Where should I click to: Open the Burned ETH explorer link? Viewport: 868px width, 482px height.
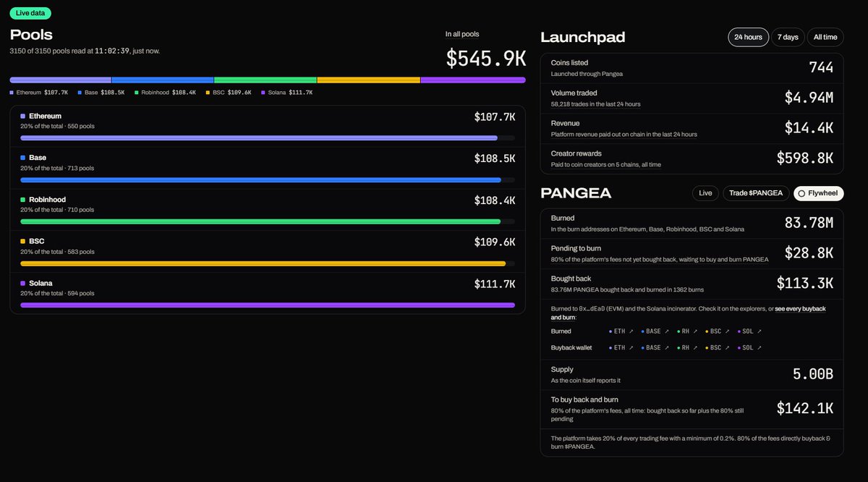pos(621,331)
